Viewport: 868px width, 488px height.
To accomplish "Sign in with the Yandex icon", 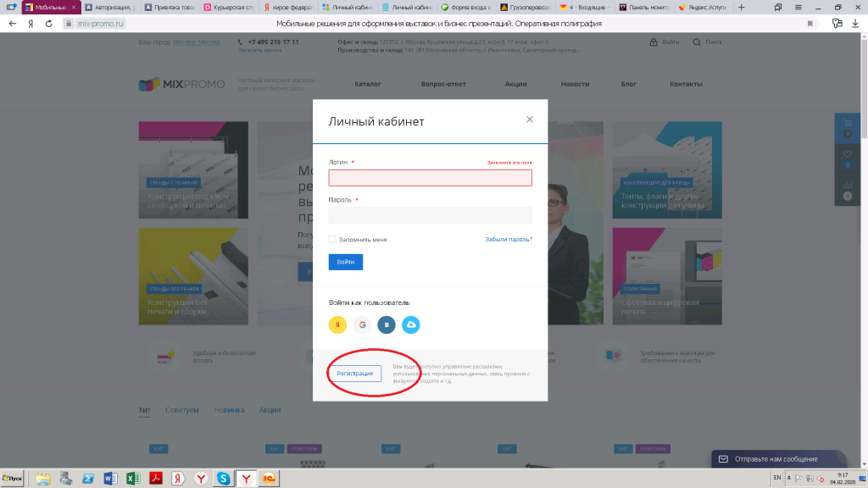I will click(338, 324).
